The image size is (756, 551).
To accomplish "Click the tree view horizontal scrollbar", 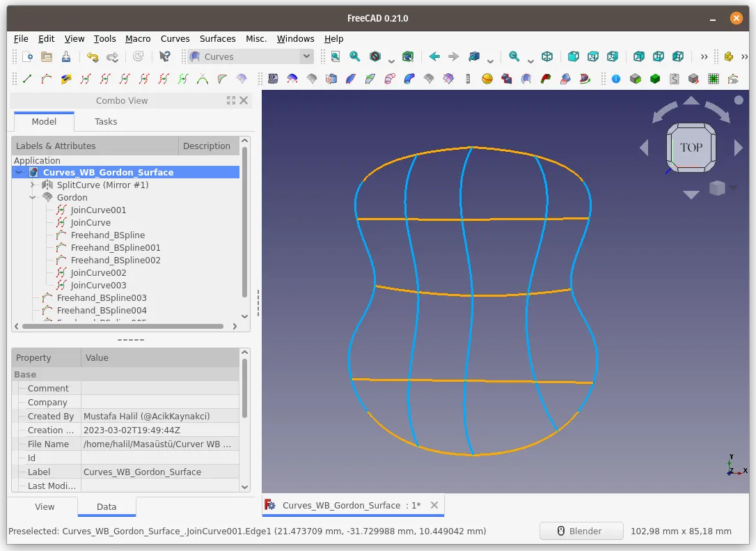I will click(123, 326).
